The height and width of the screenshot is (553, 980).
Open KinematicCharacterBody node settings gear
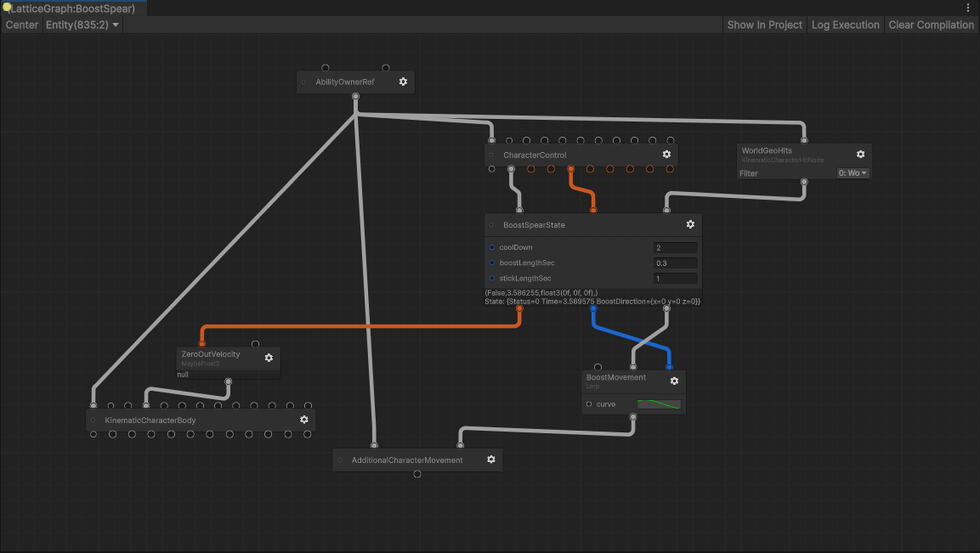click(303, 419)
